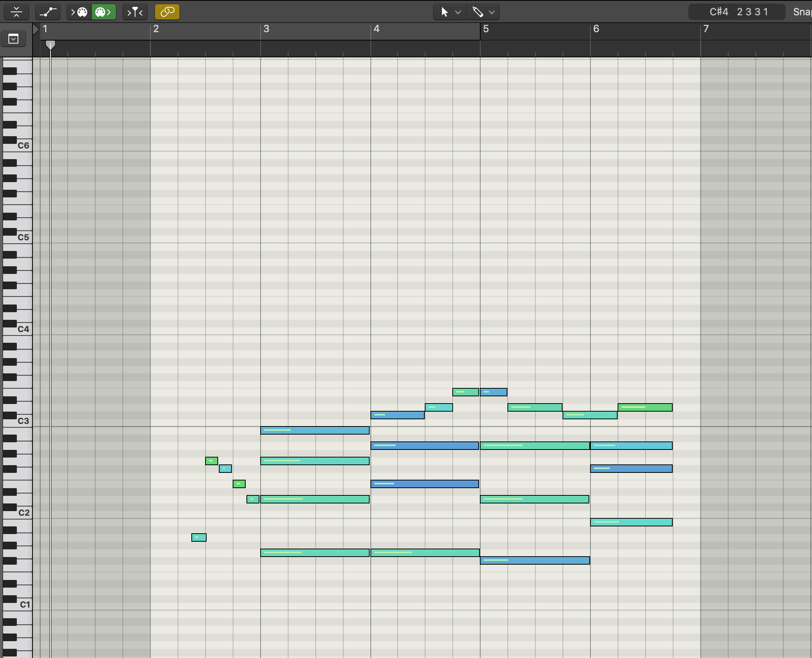Open the Command-click tool menu chevron
The height and width of the screenshot is (658, 812).
pyautogui.click(x=492, y=12)
